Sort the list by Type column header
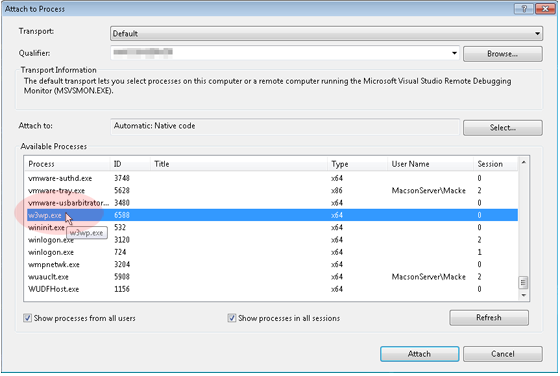Viewport: 560px width, 376px height. 357,164
